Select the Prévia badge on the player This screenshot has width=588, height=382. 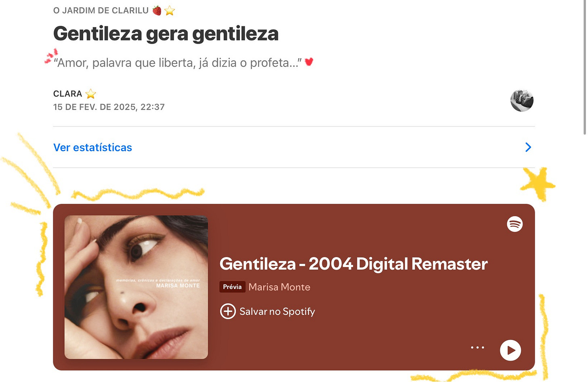pos(232,287)
